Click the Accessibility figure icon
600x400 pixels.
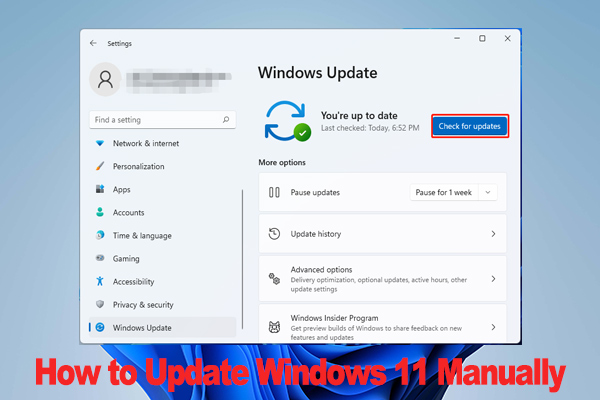100,281
